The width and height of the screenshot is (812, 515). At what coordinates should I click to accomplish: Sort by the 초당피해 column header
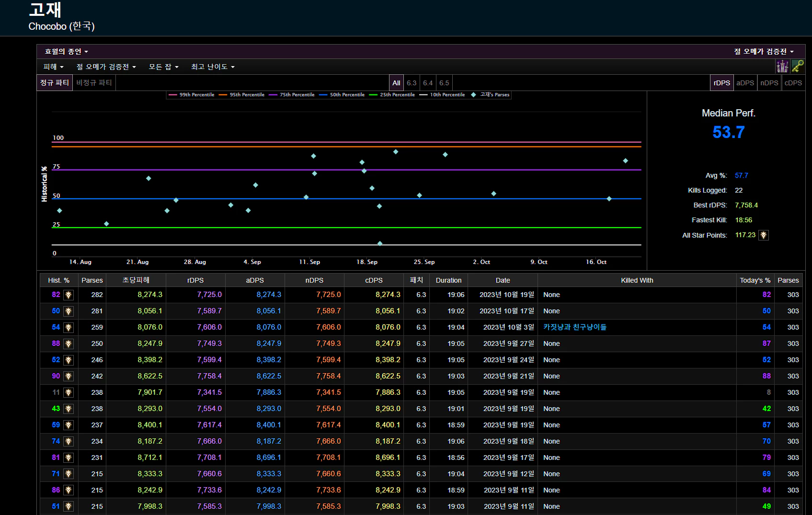[x=136, y=280]
